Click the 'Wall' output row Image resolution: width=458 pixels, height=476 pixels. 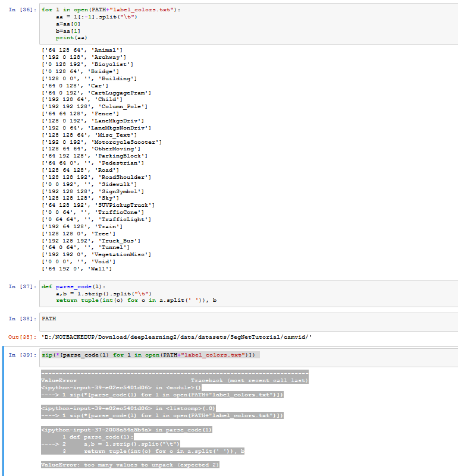click(77, 269)
